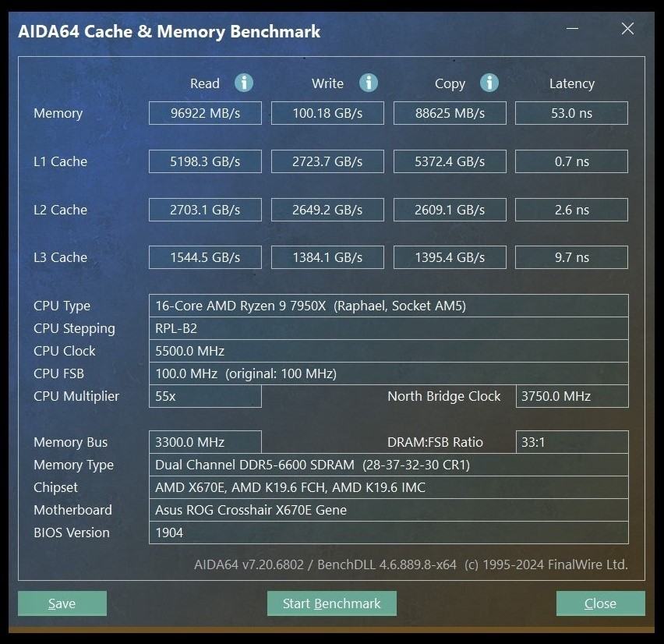
Task: Minimize the AIDA64 benchmark window
Action: [x=573, y=28]
